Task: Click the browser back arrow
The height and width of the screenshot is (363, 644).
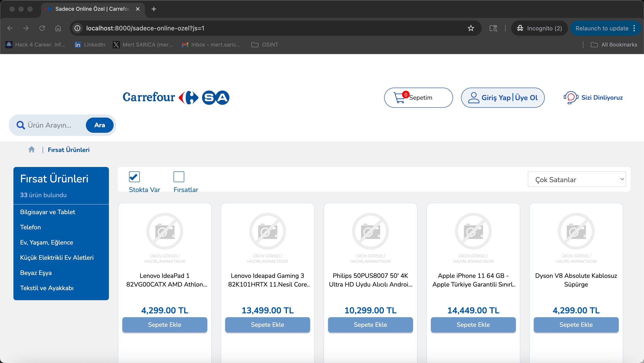Action: point(10,28)
